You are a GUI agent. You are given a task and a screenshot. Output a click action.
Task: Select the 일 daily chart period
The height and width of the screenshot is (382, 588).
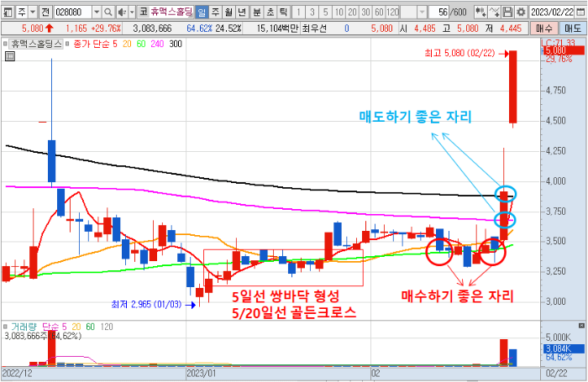[x=202, y=13]
